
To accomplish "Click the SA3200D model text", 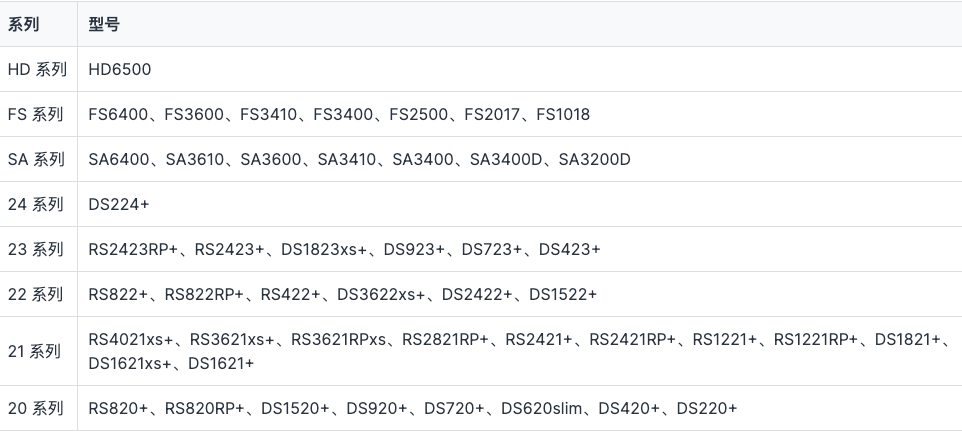I will pos(595,159).
